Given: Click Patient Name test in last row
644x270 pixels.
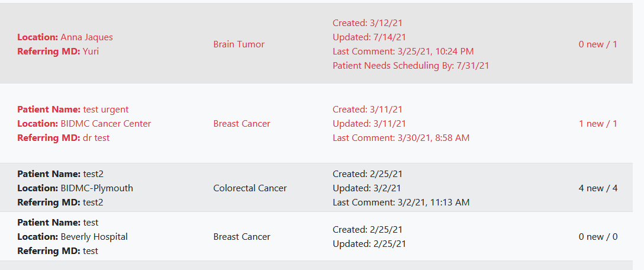Looking at the screenshot, I should [58, 222].
